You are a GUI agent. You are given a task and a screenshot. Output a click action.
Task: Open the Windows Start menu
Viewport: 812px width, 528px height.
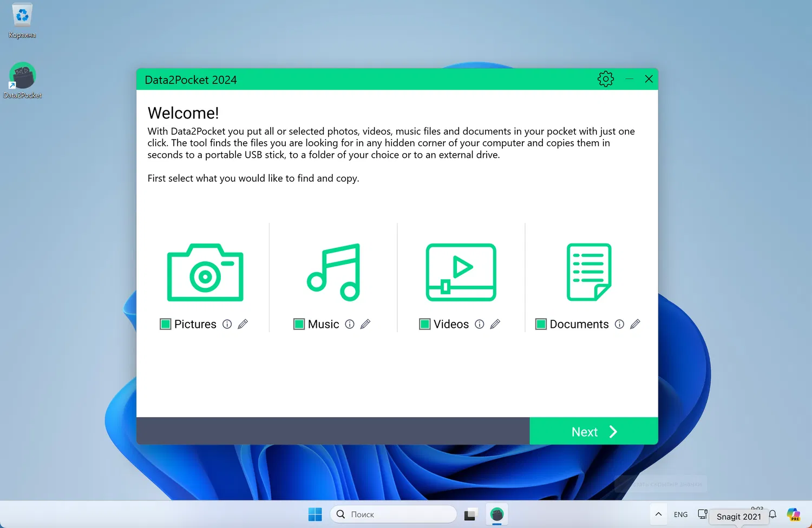tap(315, 514)
